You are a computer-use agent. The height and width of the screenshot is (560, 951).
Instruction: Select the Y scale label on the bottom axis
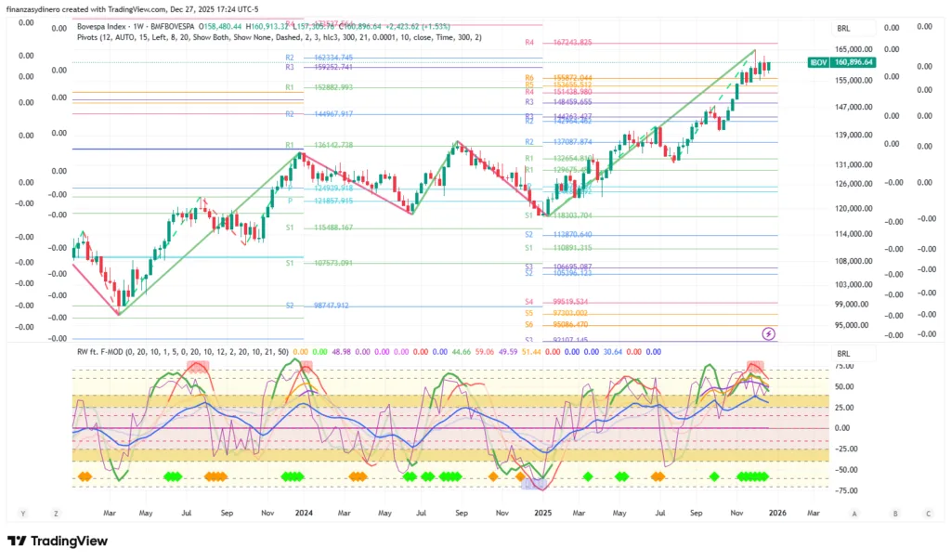click(x=22, y=513)
